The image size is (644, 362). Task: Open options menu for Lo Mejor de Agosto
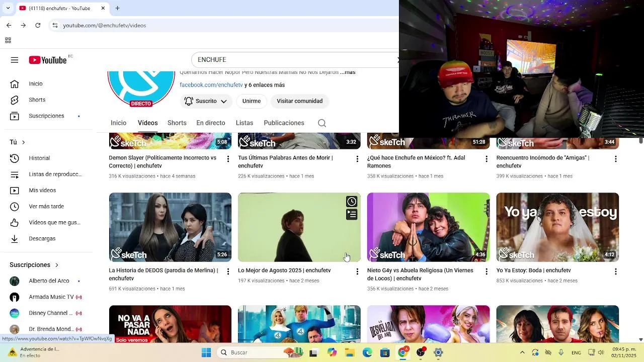[x=357, y=271]
